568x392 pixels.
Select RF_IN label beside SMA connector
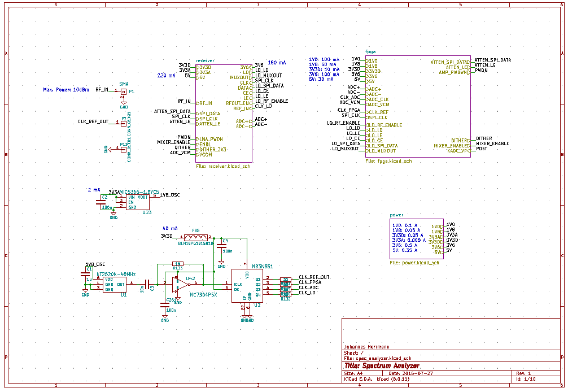pos(102,89)
